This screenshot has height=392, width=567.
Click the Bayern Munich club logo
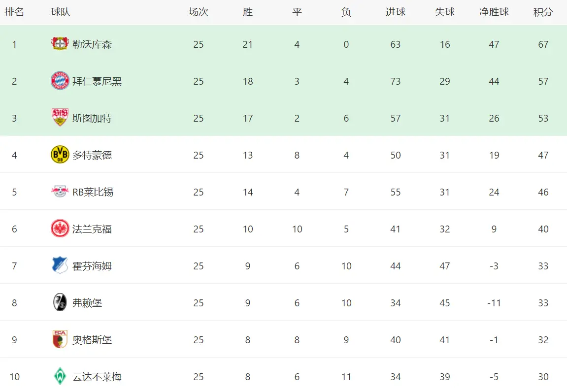coord(60,81)
